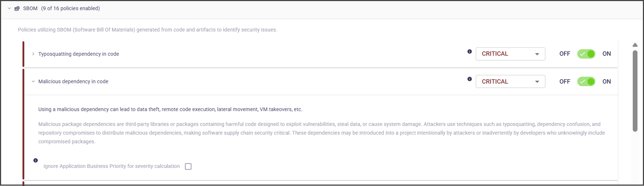Collapse the Malicious dependency in code row

33,81
